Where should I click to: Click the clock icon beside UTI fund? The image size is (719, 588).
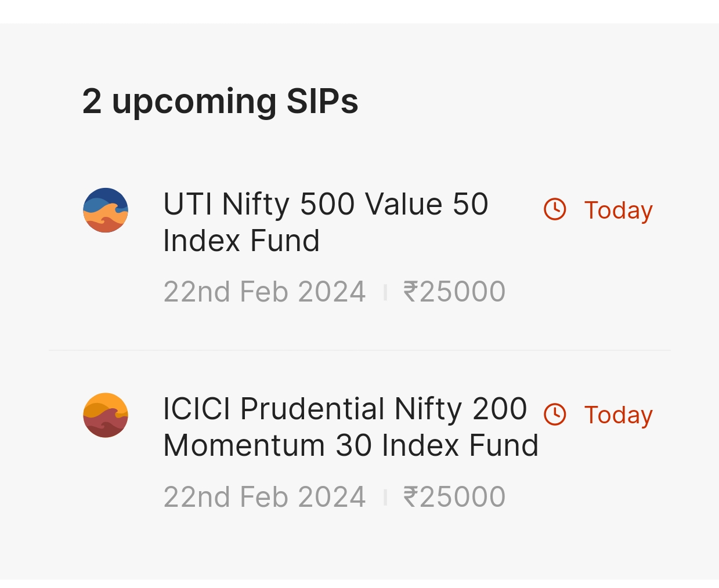tap(555, 209)
